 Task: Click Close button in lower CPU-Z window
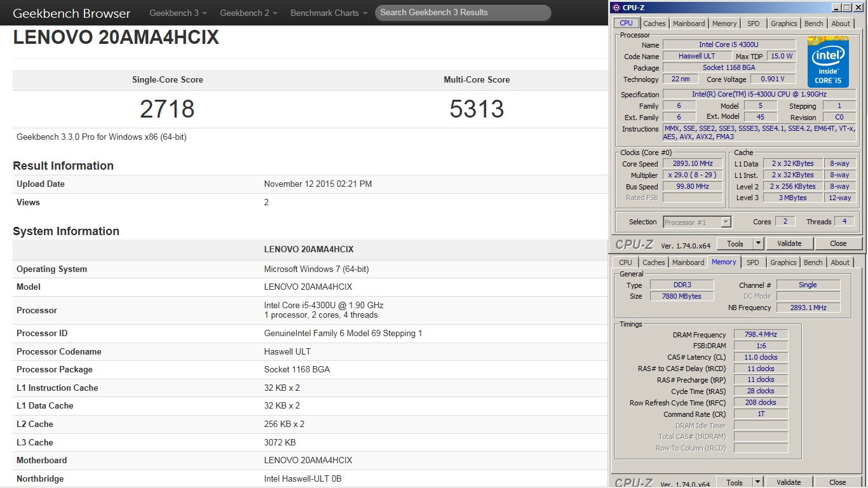[837, 482]
